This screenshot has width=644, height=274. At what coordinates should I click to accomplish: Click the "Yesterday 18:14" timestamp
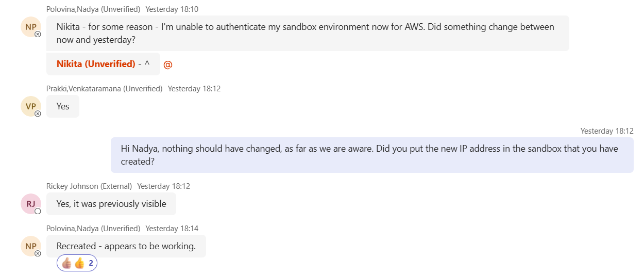pos(172,228)
